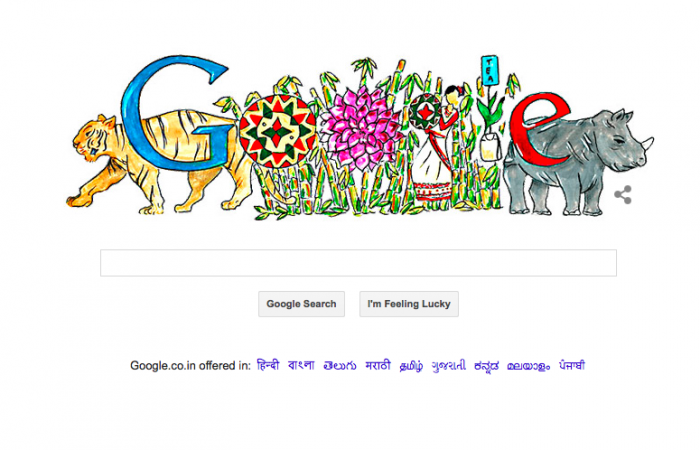Viewport: 700px width, 450px height.
Task: Focus the Google search text box
Action: [x=358, y=263]
